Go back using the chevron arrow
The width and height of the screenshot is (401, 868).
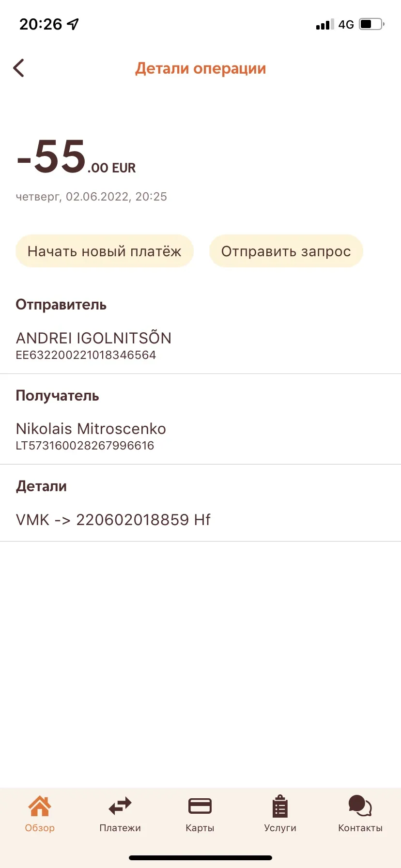pyautogui.click(x=18, y=68)
